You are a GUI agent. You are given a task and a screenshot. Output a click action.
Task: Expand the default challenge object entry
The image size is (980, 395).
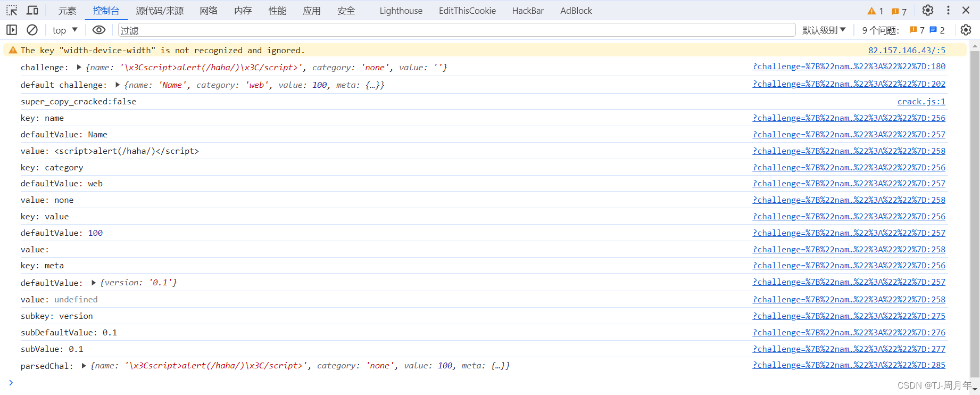tap(118, 85)
